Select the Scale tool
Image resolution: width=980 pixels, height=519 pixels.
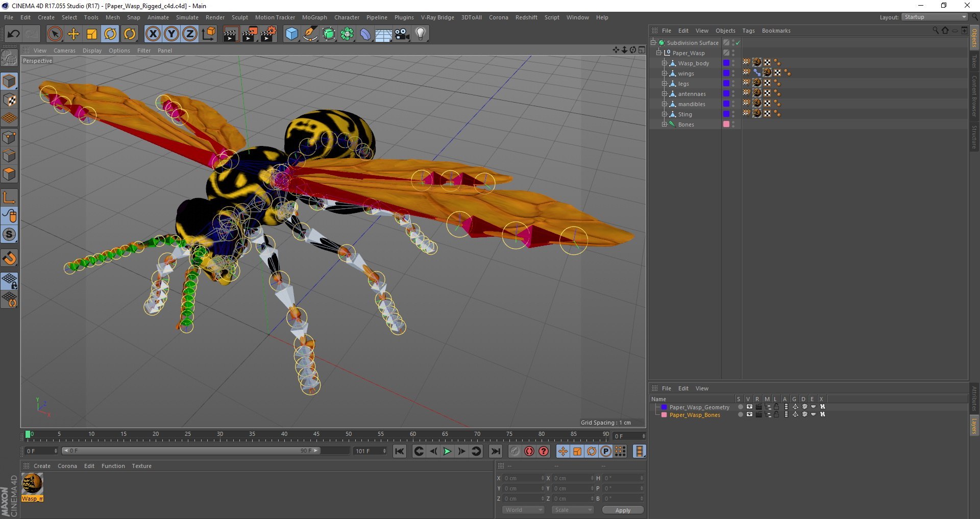pyautogui.click(x=92, y=34)
